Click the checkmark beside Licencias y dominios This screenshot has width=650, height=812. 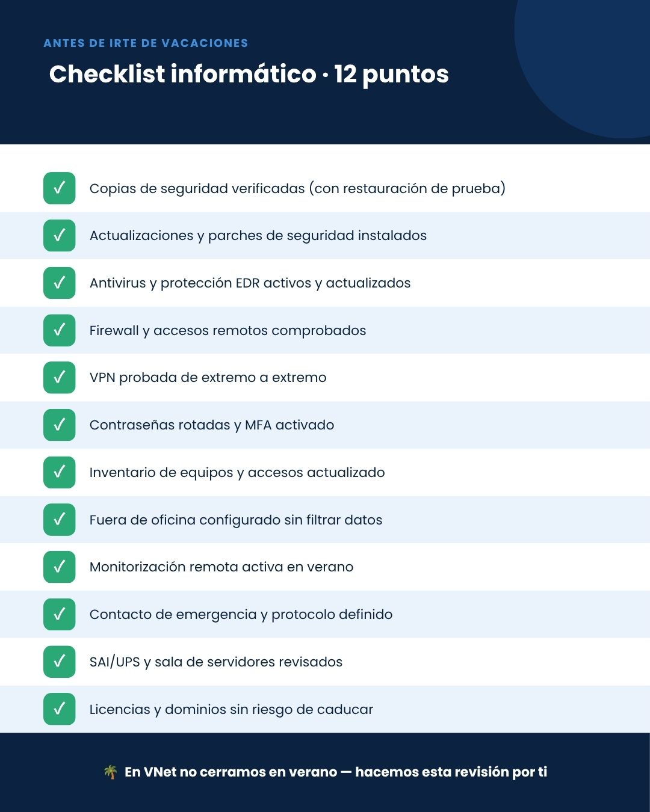pyautogui.click(x=59, y=709)
